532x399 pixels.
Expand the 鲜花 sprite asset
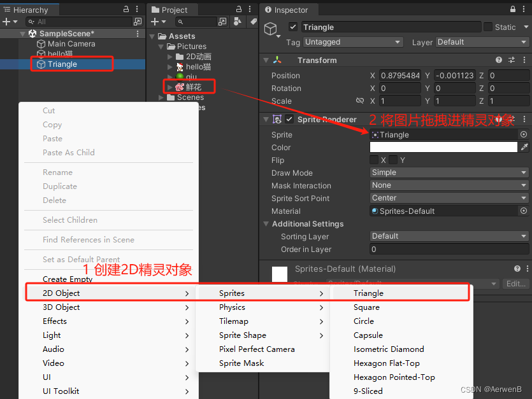pyautogui.click(x=169, y=87)
